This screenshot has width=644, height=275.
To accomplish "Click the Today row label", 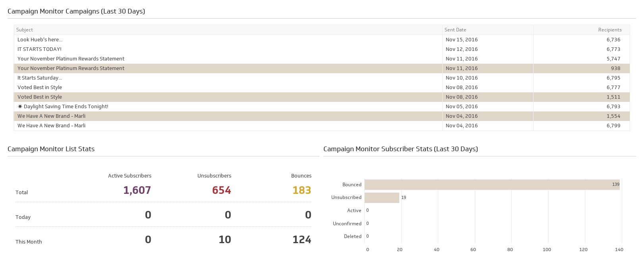I will click(x=23, y=217).
